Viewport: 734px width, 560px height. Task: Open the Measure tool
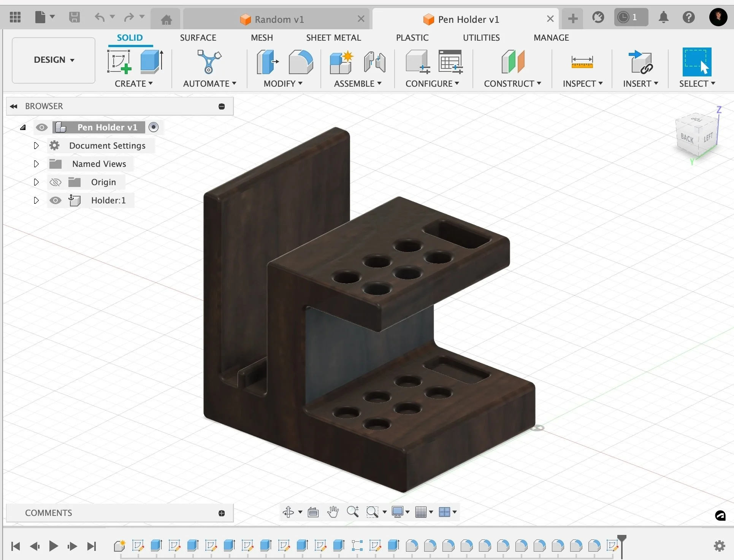click(x=582, y=62)
